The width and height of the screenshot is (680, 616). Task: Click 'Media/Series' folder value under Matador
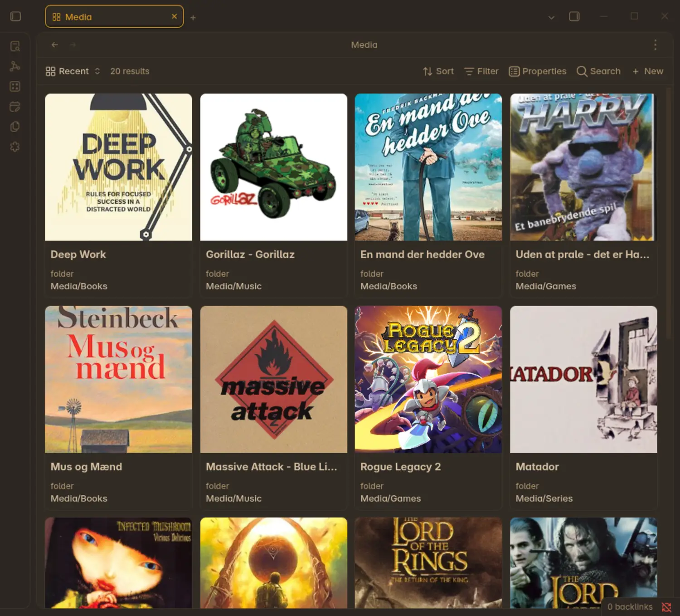pos(544,499)
